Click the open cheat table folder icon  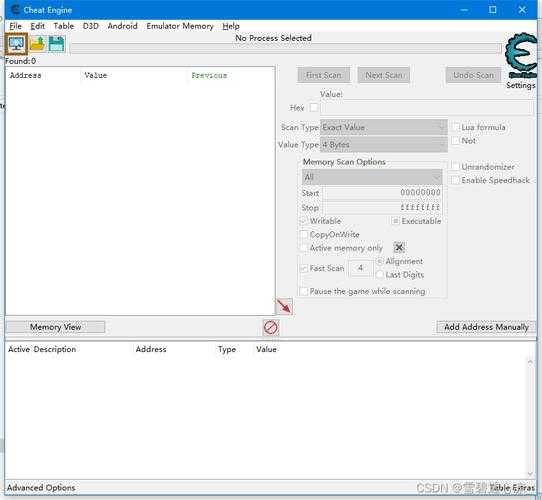tap(37, 44)
